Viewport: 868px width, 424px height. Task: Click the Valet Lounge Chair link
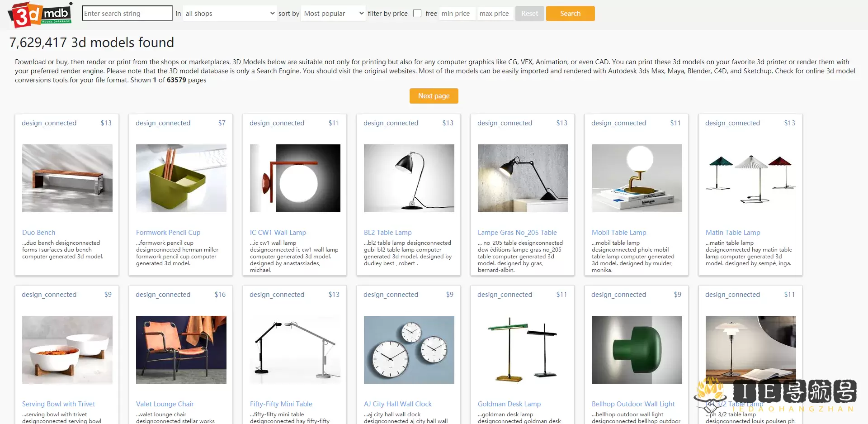pyautogui.click(x=165, y=404)
